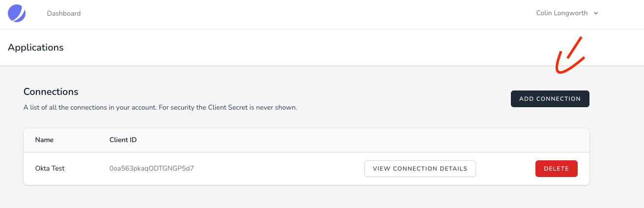
Task: Click the Client Secret description text
Action: click(x=160, y=107)
